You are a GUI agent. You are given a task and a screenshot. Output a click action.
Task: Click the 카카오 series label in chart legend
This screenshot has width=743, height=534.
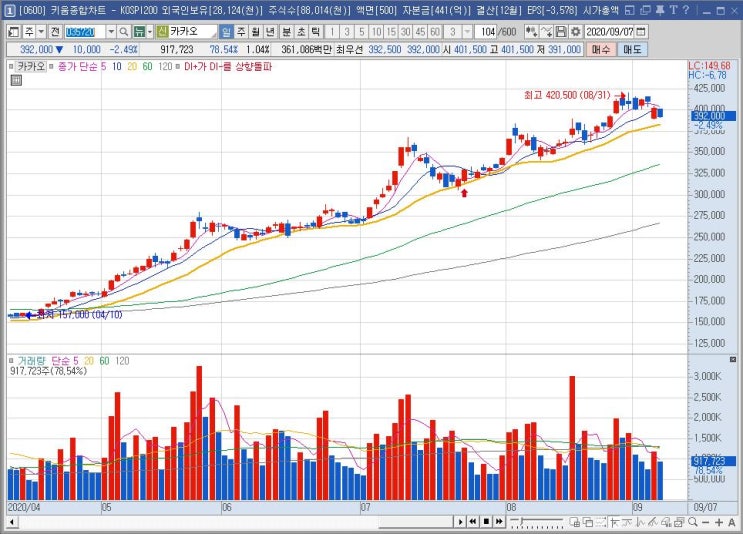[x=31, y=67]
